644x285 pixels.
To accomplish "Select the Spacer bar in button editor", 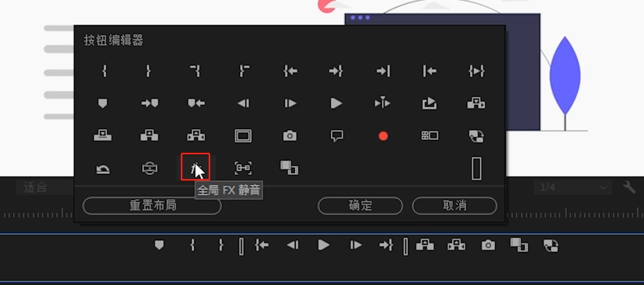I will pos(477,168).
